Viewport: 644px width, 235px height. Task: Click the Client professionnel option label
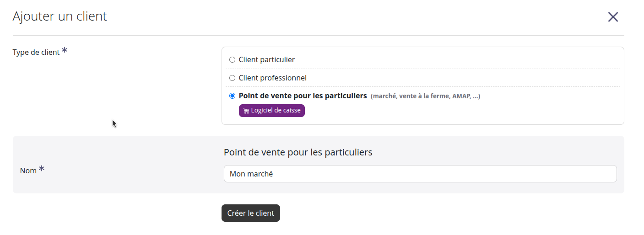pyautogui.click(x=272, y=78)
